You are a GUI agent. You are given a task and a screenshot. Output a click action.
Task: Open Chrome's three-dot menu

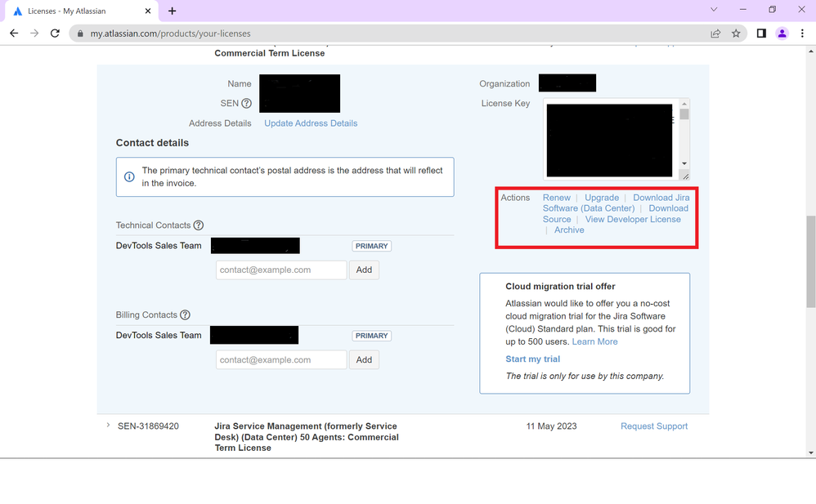click(x=802, y=33)
